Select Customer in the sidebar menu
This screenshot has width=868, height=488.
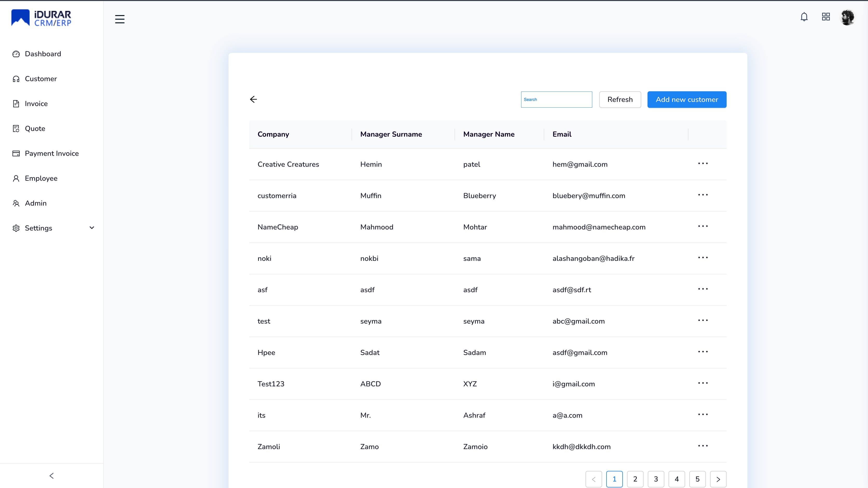coord(41,79)
